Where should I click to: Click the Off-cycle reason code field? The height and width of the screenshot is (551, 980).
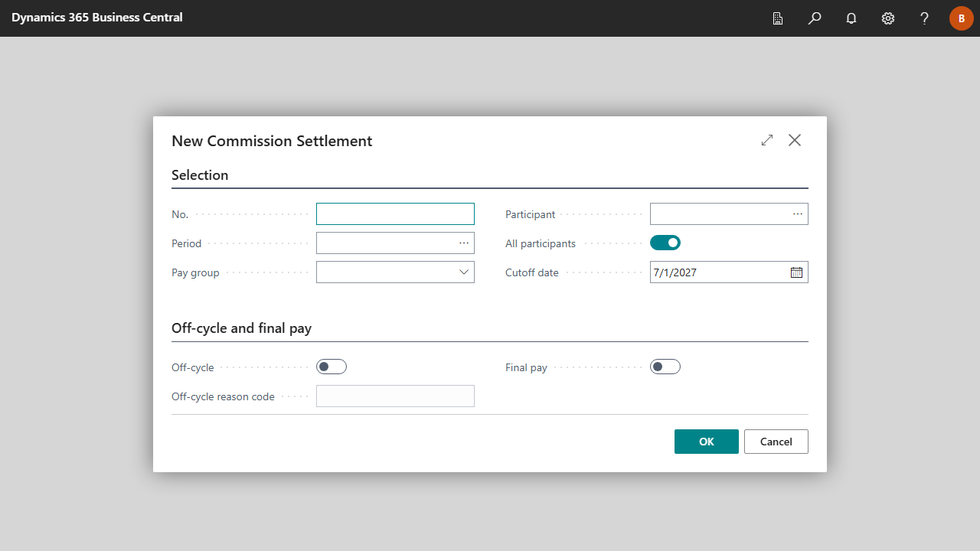pos(395,396)
